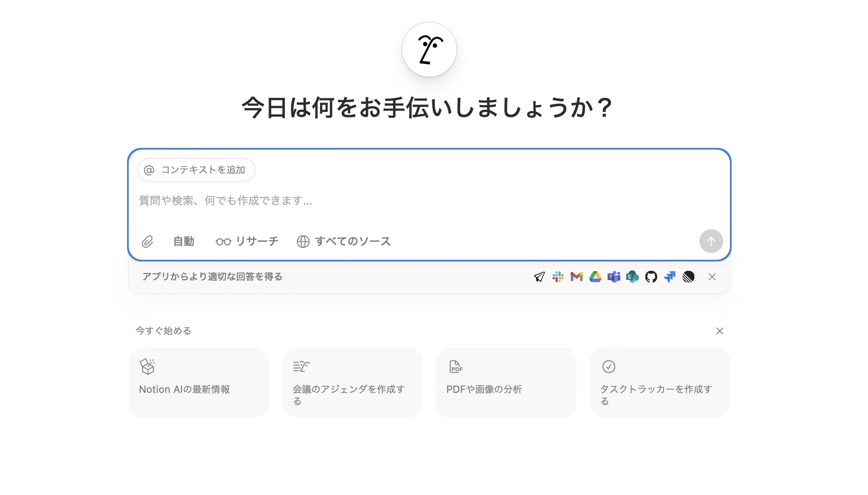The height and width of the screenshot is (495, 868).
Task: Click the paper plane app icon
Action: pos(539,277)
